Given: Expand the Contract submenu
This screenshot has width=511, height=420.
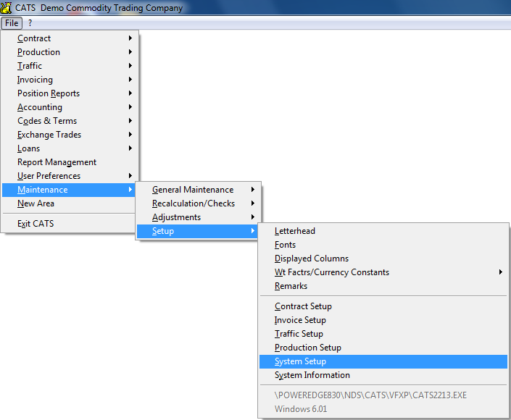Looking at the screenshot, I should tap(70, 38).
